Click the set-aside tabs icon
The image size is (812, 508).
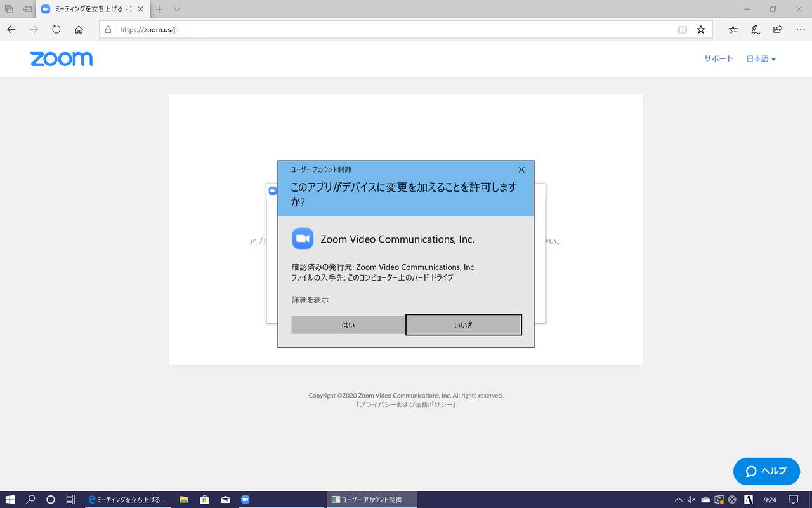pos(9,9)
